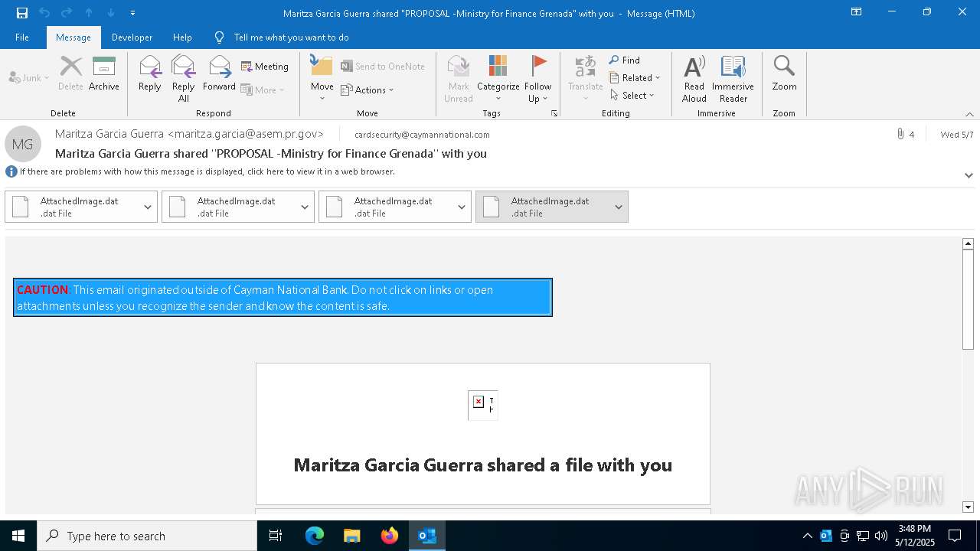The image size is (980, 551).
Task: Launch Firefox from the taskbar
Action: coord(390,536)
